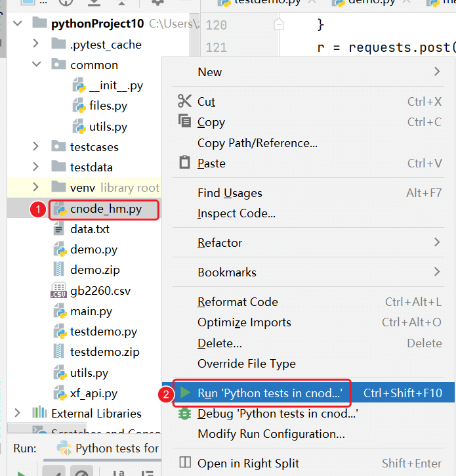Image resolution: width=456 pixels, height=476 pixels.
Task: Choose Copy from the context menu
Action: pos(308,122)
